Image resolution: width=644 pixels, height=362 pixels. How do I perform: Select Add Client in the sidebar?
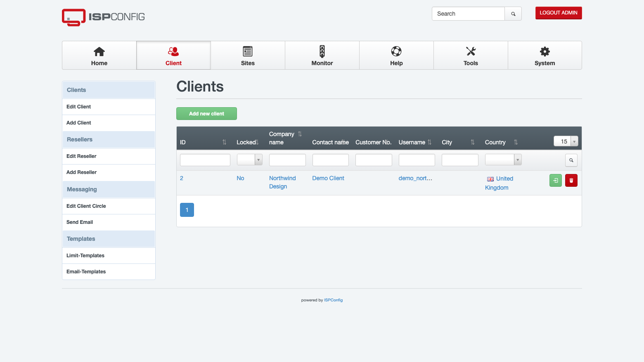[109, 123]
